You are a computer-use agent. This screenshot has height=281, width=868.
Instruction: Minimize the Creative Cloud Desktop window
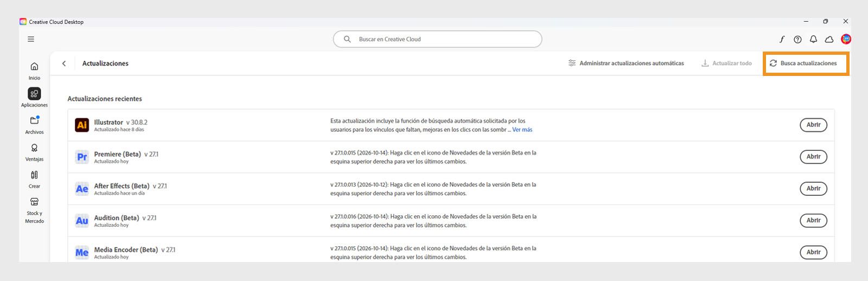[x=806, y=22]
